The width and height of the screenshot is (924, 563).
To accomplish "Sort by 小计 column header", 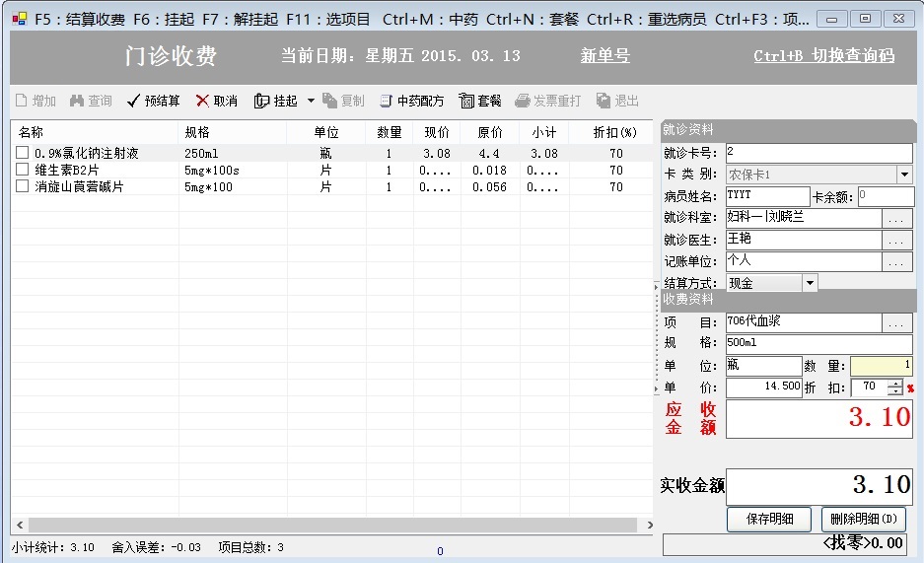I will pos(544,132).
